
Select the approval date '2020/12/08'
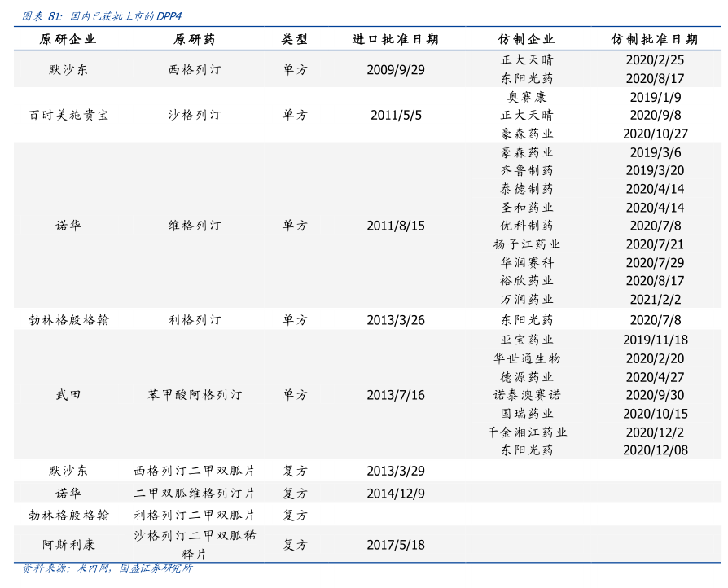point(655,450)
